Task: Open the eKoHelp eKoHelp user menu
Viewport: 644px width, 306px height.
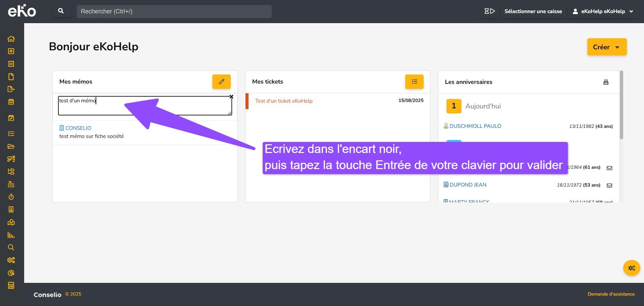Action: (603, 11)
